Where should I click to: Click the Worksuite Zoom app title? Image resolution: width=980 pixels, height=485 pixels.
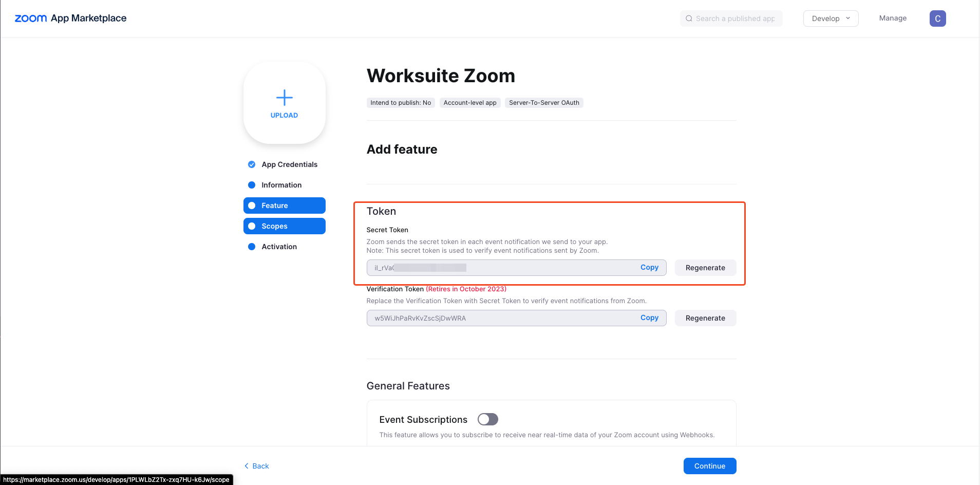click(x=441, y=76)
